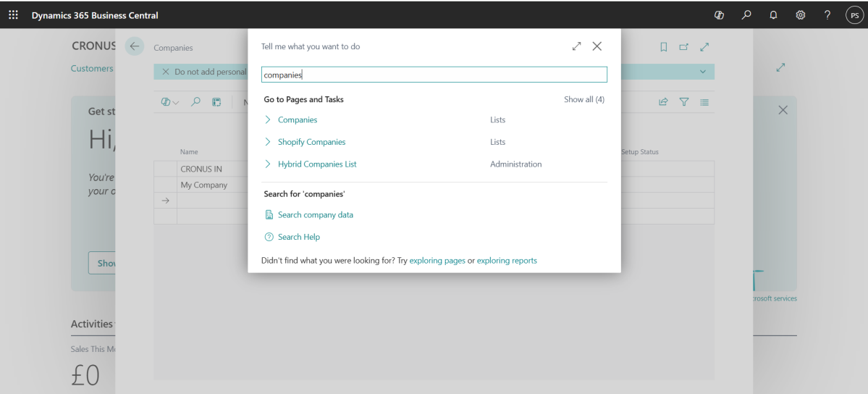Click the search magnifier in top bar

pos(746,15)
